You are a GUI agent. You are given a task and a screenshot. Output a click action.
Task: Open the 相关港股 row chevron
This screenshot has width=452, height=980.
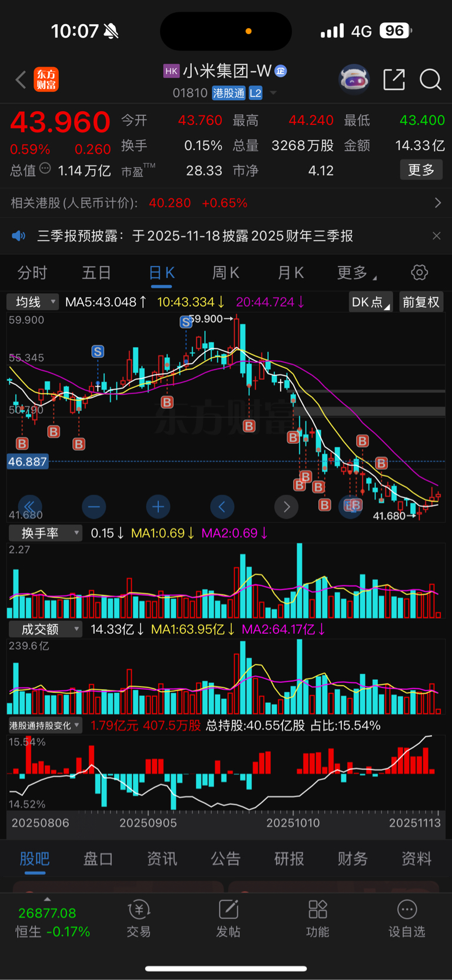pos(437,203)
